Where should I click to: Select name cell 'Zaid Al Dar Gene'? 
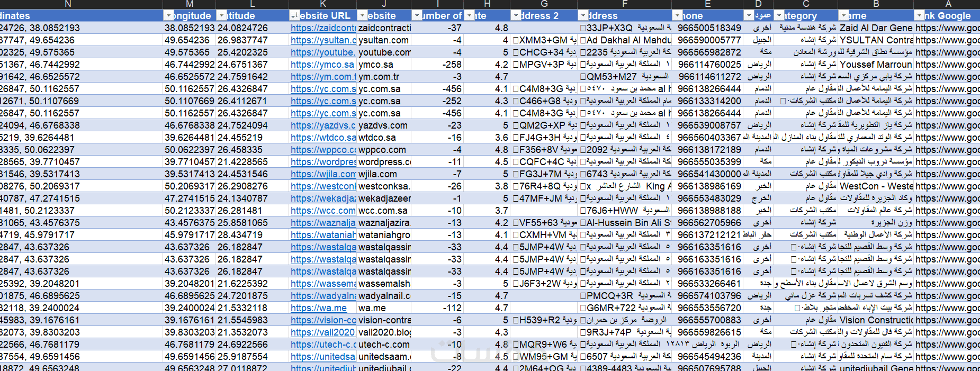pos(876,28)
